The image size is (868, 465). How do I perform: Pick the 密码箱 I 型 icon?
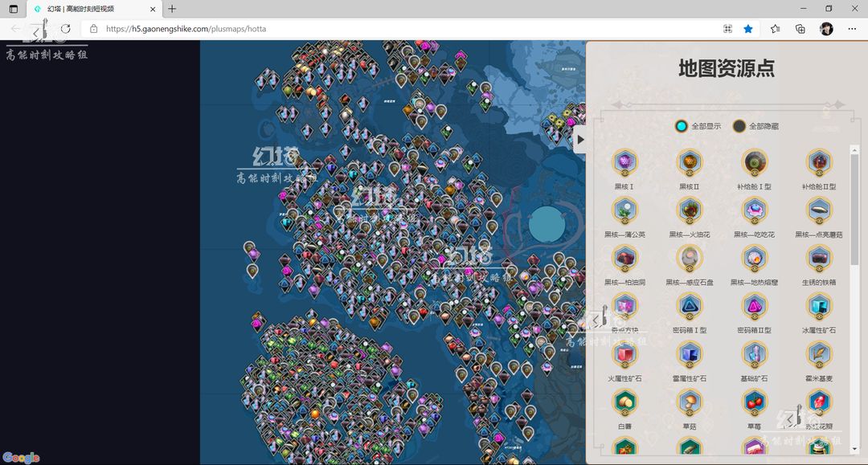[x=690, y=306]
